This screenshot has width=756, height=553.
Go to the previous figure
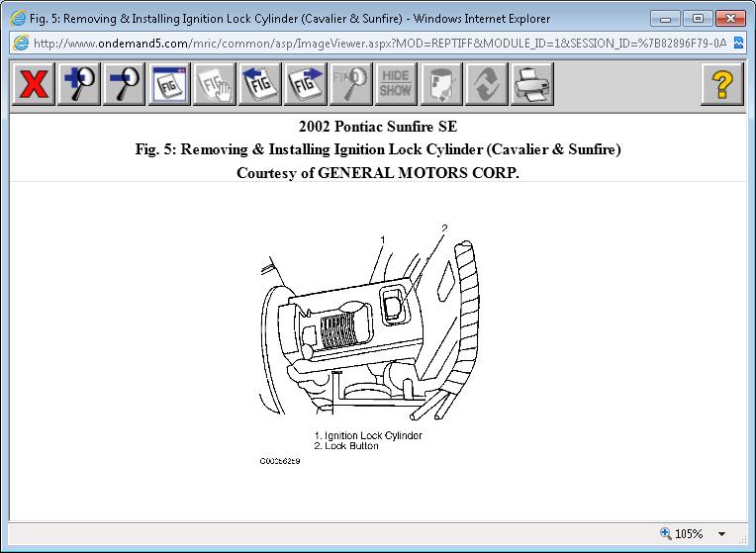pos(260,84)
